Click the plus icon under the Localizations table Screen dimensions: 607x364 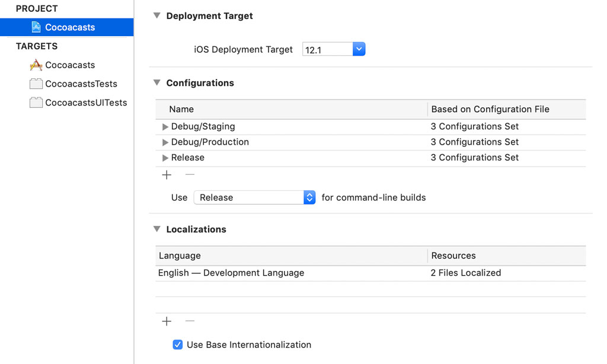pos(167,321)
